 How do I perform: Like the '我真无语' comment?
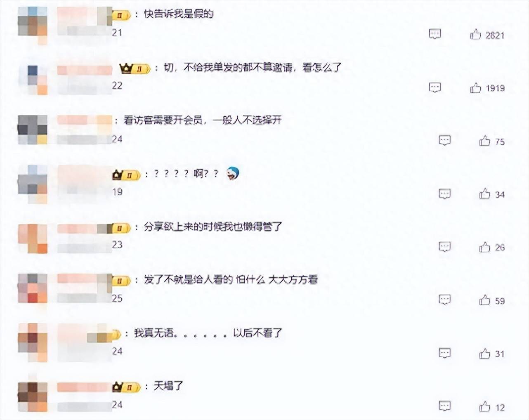pyautogui.click(x=485, y=353)
